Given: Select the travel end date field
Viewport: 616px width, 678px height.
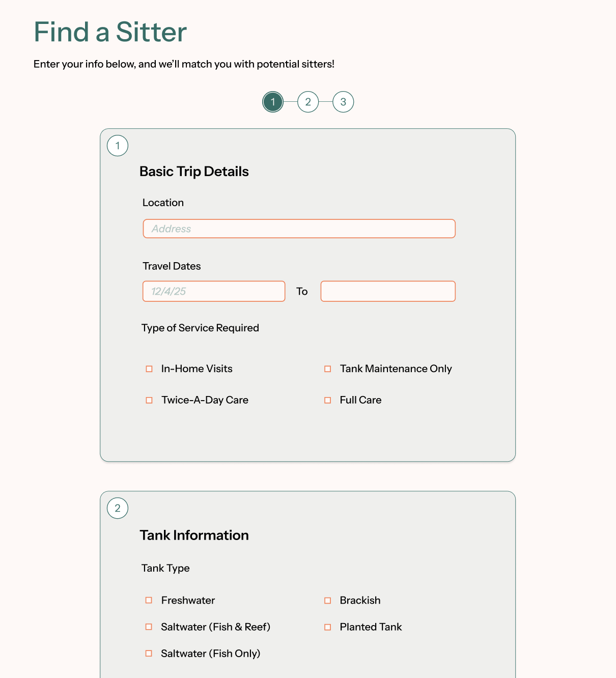Looking at the screenshot, I should coord(388,291).
